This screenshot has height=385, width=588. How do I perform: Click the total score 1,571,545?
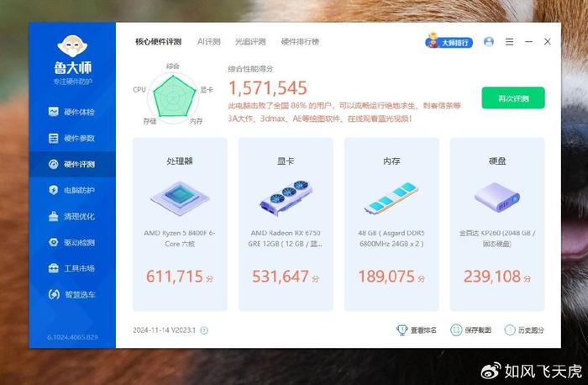[x=268, y=88]
